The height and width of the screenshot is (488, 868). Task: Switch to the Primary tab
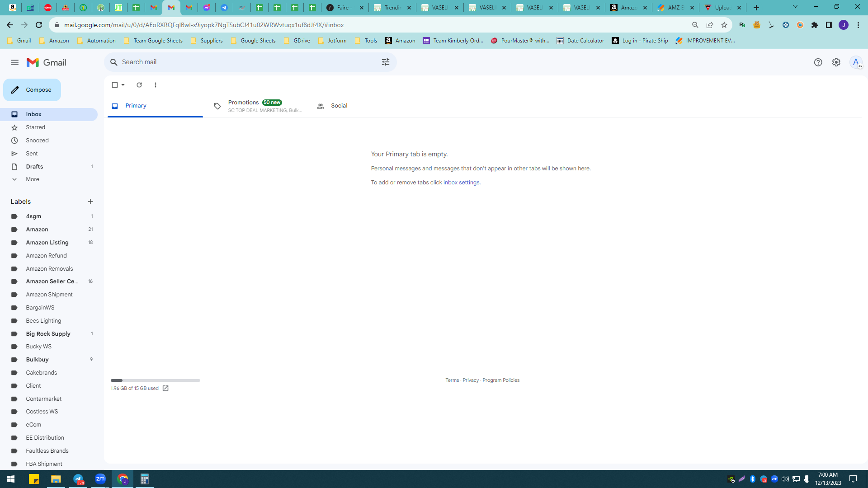click(x=155, y=106)
